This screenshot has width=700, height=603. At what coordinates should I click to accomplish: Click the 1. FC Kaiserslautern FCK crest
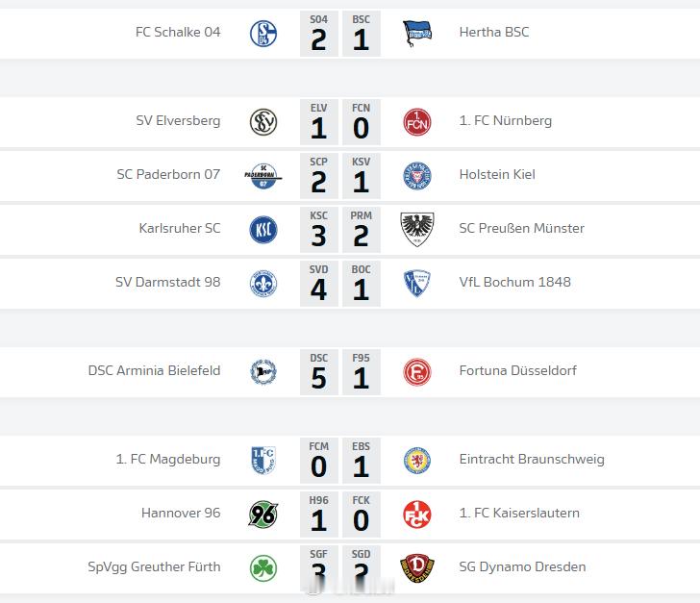pyautogui.click(x=417, y=515)
